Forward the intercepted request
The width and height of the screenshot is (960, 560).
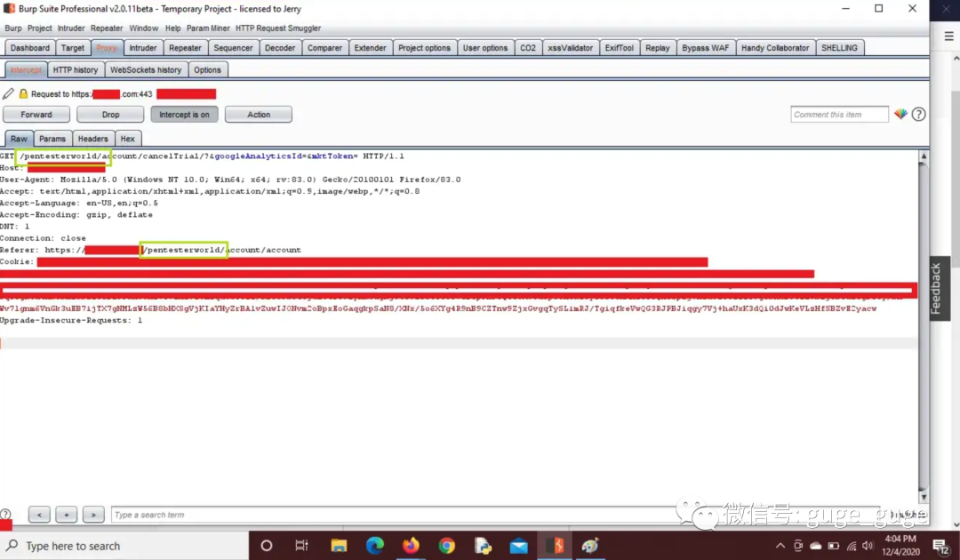click(x=36, y=115)
